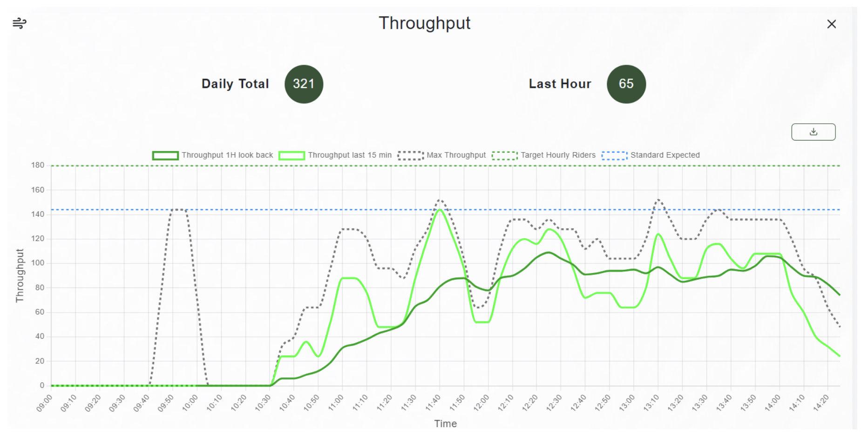The width and height of the screenshot is (868, 441).
Task: Click the 60 value on y-axis
Action: point(40,312)
